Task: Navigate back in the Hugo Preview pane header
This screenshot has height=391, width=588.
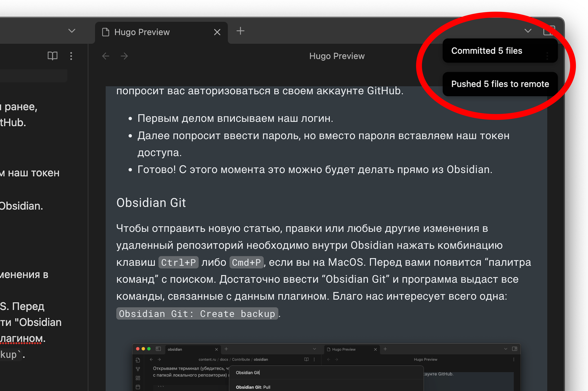Action: point(106,56)
